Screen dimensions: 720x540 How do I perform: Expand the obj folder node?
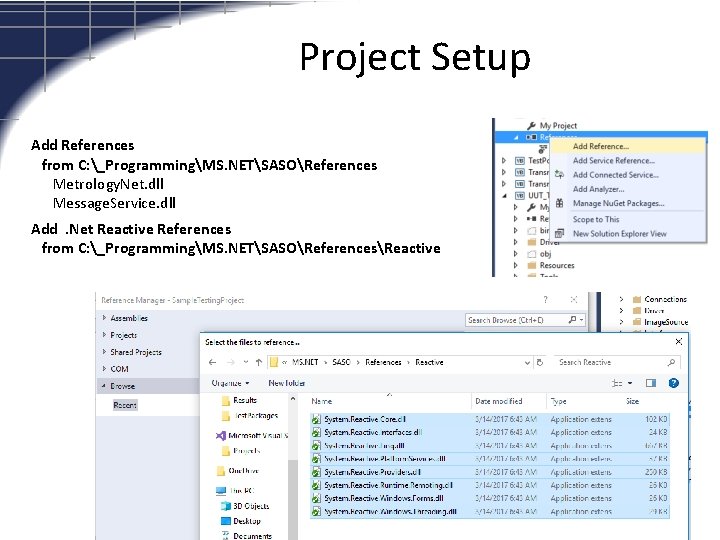[x=516, y=253]
